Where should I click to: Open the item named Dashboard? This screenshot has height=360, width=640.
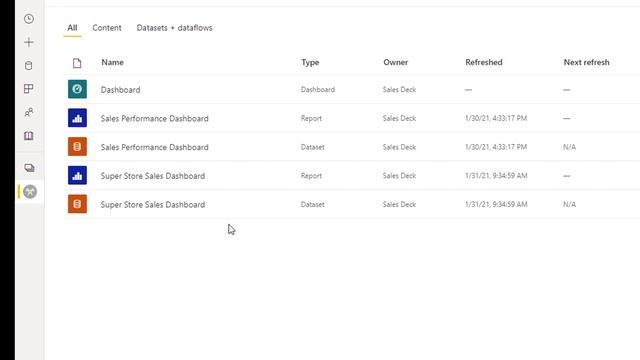point(120,90)
